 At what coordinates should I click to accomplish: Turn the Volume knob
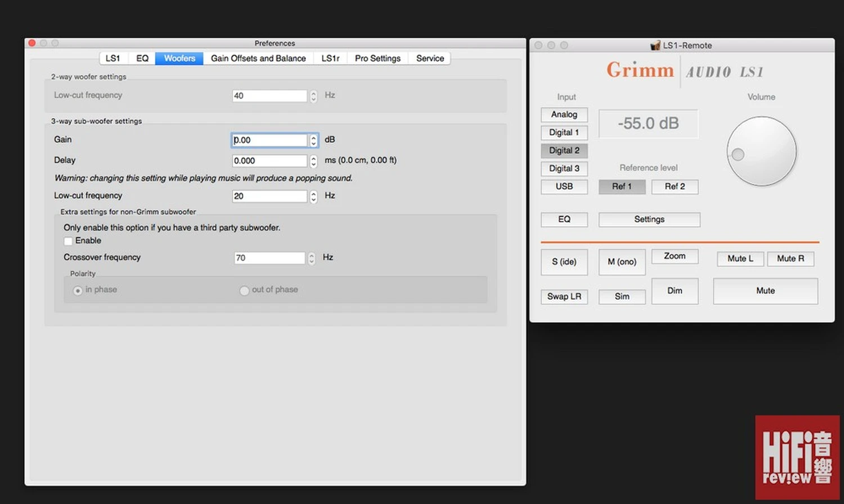coord(761,151)
